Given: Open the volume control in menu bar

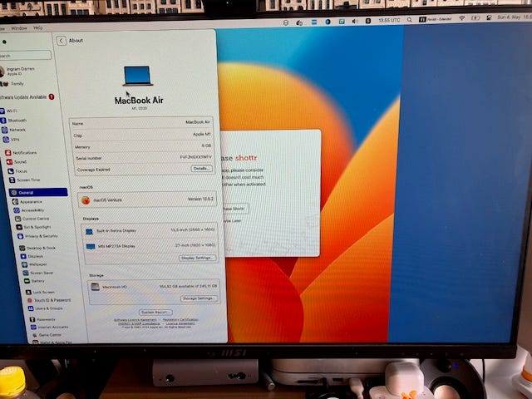Looking at the screenshot, I should 355,21.
